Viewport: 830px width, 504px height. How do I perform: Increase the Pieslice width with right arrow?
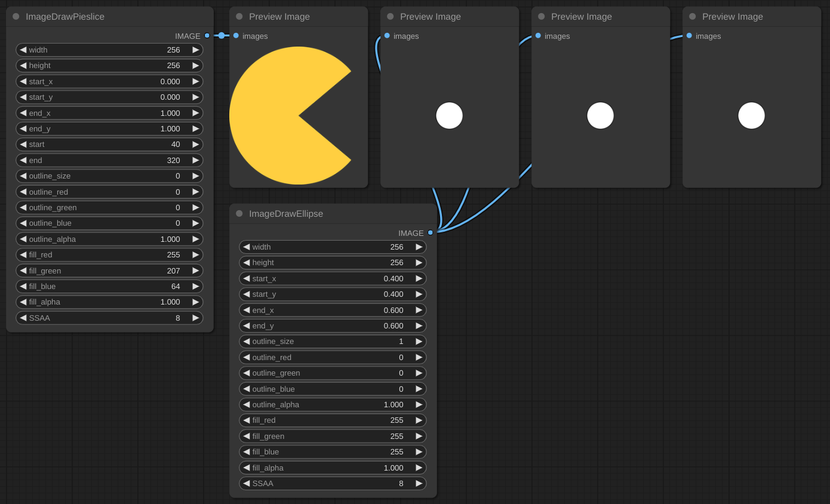pos(196,50)
